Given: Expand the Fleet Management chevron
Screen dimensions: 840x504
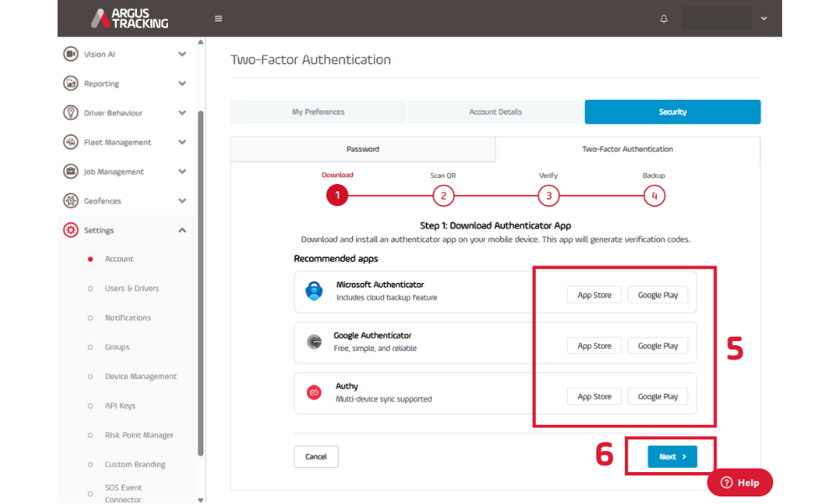Looking at the screenshot, I should [182, 142].
